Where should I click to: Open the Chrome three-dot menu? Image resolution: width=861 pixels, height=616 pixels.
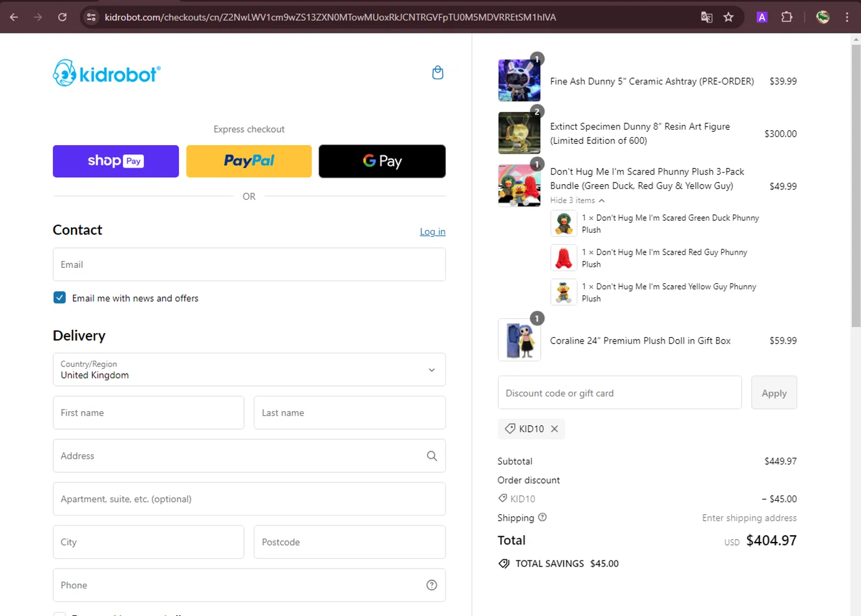(x=847, y=17)
